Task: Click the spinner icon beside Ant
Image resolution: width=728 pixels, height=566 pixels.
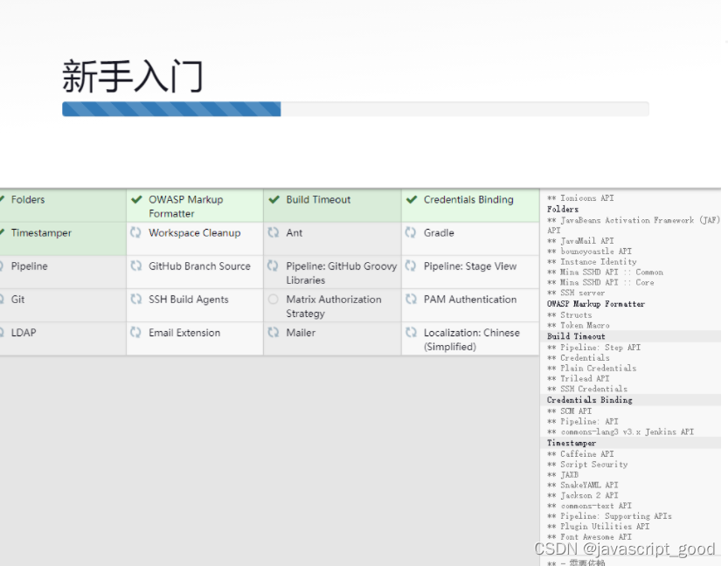Action: [x=274, y=232]
